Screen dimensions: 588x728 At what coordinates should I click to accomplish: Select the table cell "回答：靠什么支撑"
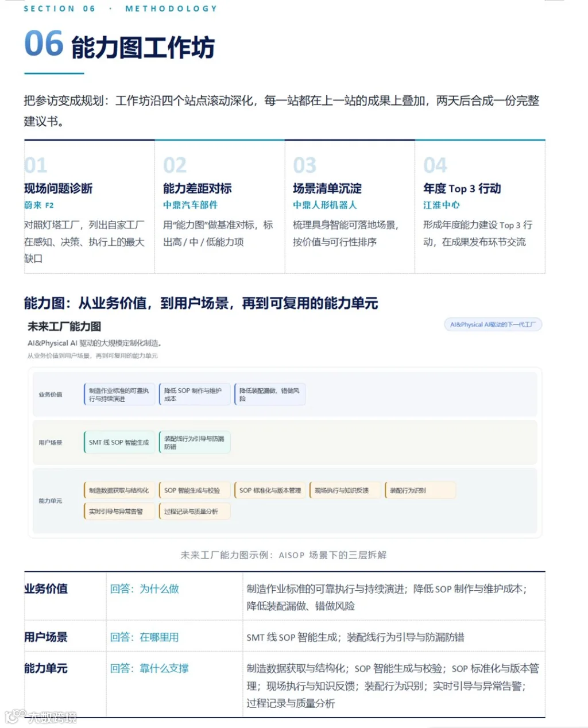(150, 668)
